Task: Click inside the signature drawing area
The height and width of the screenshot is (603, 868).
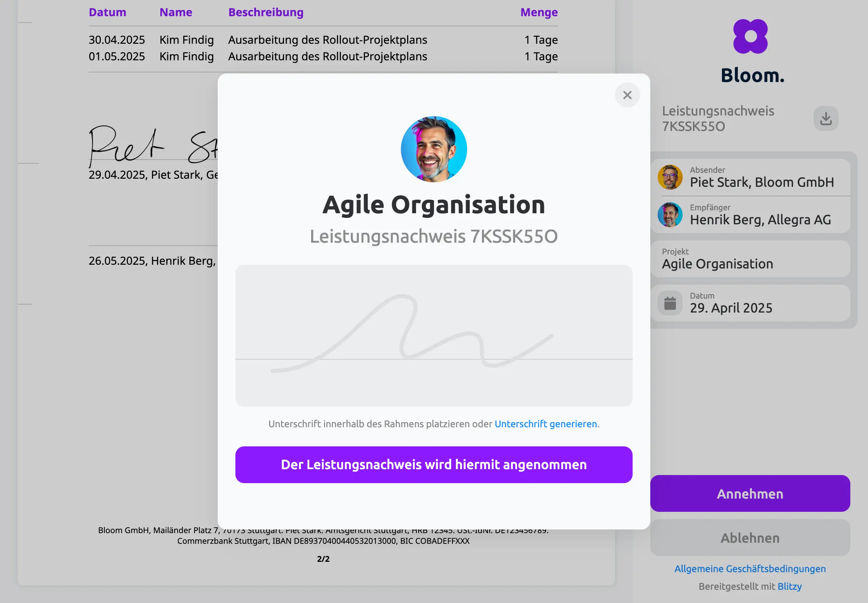Action: click(434, 335)
